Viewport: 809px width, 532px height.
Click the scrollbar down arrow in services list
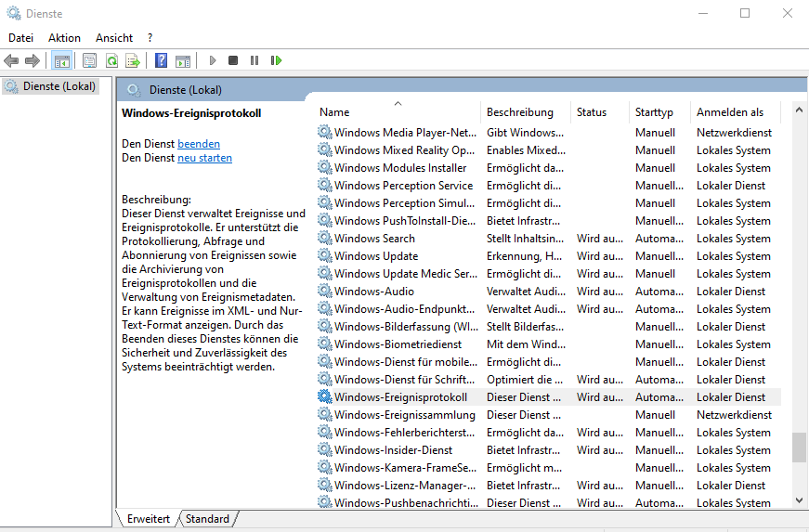coord(799,500)
